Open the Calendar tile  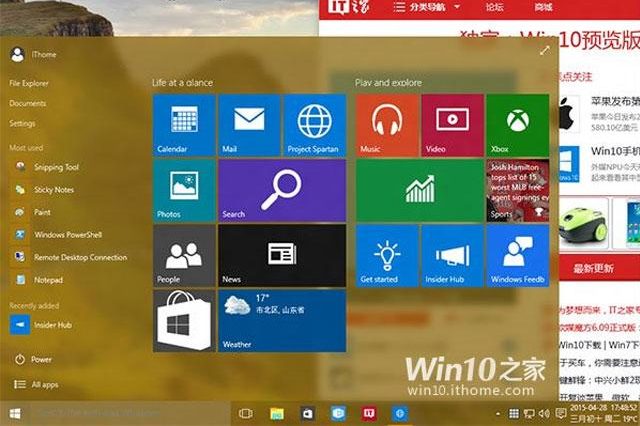(x=184, y=125)
